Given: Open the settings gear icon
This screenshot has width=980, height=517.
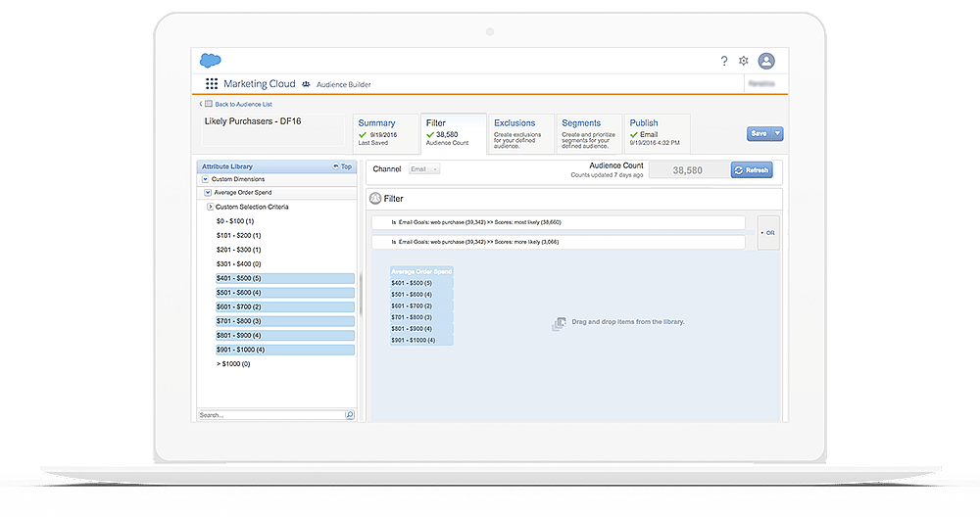Looking at the screenshot, I should tap(744, 61).
